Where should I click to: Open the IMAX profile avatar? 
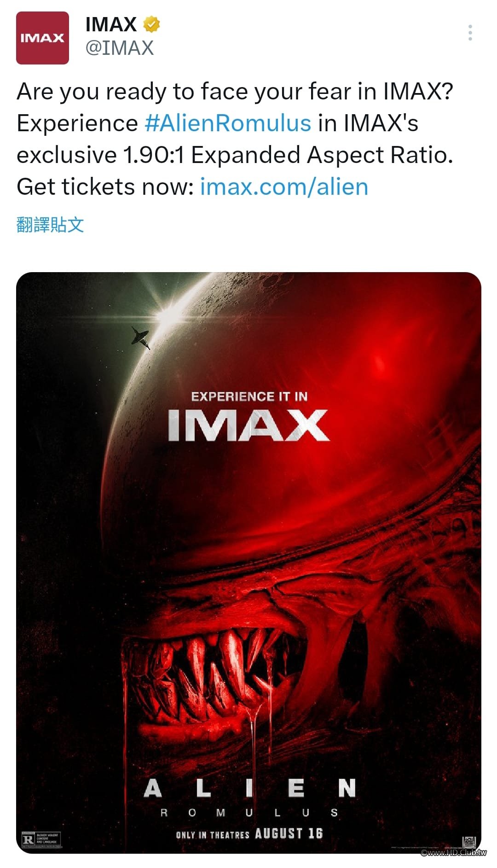click(42, 38)
